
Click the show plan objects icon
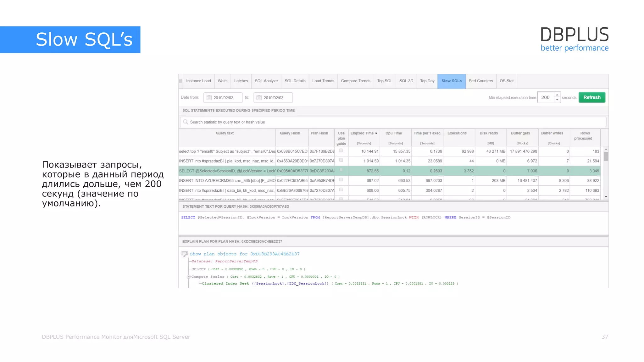coord(185,254)
